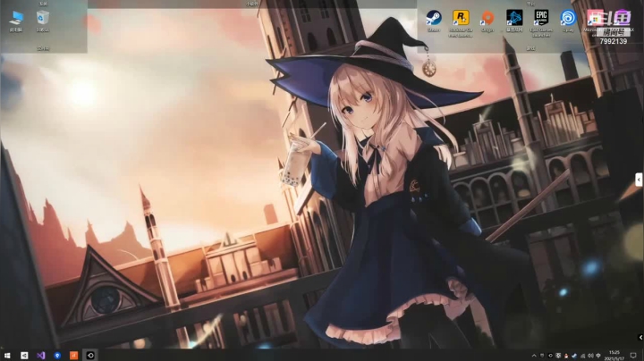The width and height of the screenshot is (644, 361).
Task: Open the notification action center
Action: coord(633,356)
